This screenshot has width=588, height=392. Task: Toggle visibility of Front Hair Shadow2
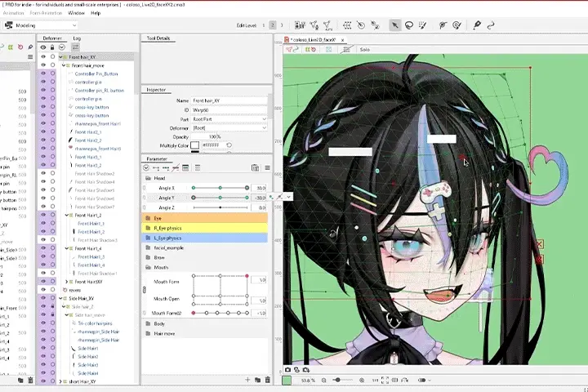click(x=43, y=173)
